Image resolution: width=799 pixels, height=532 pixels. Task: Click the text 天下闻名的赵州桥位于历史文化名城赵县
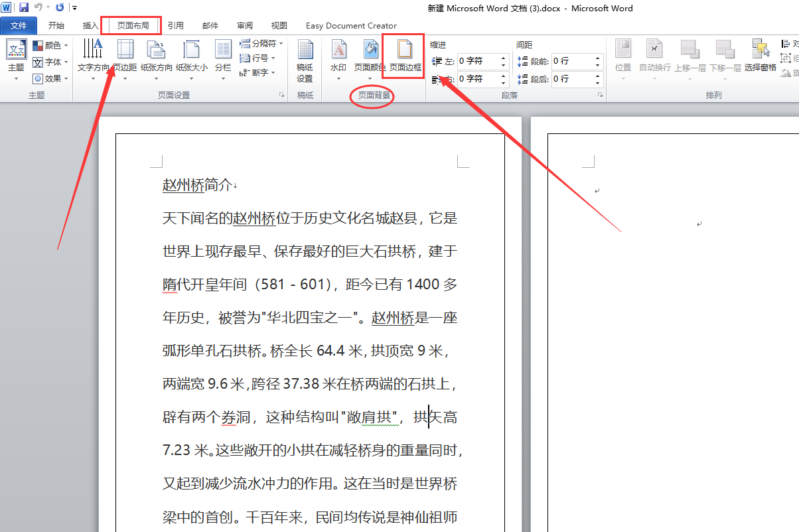[289, 218]
